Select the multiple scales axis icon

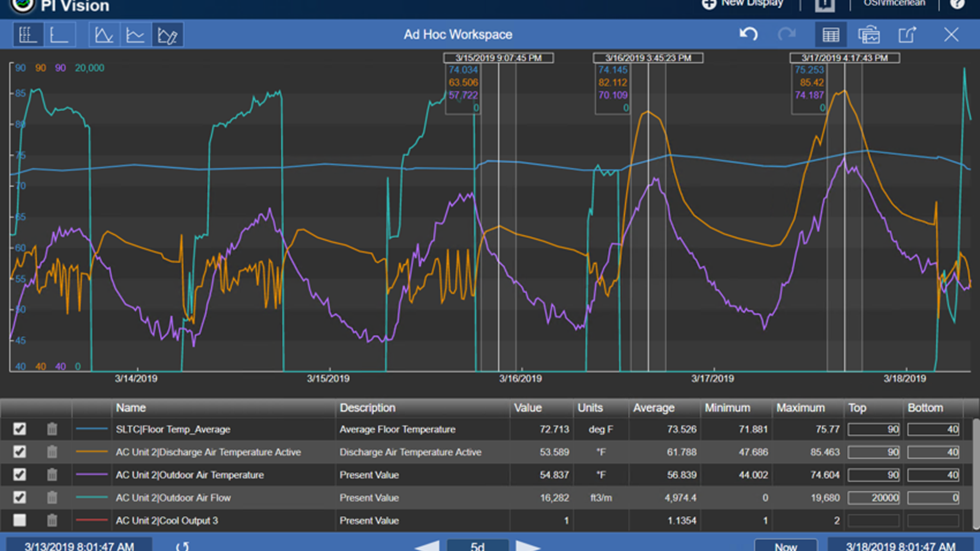pyautogui.click(x=28, y=35)
